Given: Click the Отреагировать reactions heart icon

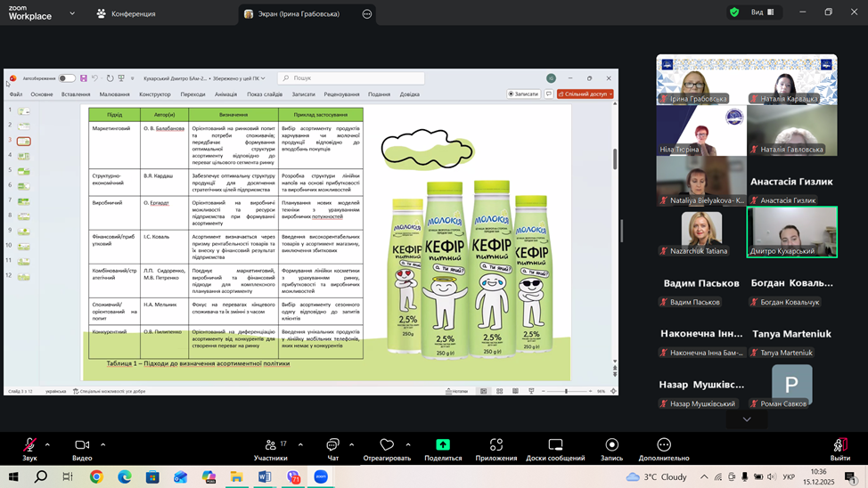Looking at the screenshot, I should coord(387,445).
